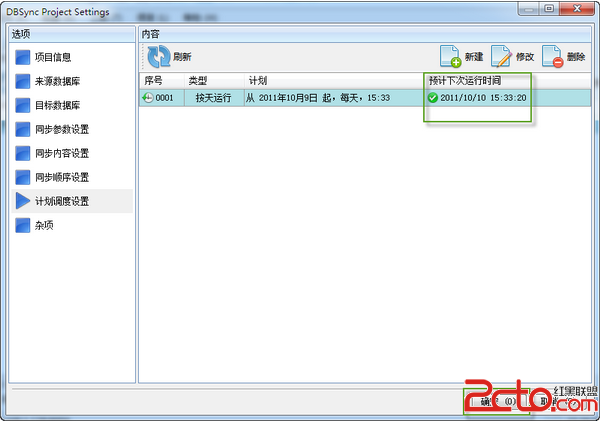Viewport: 601px width, 422px height.
Task: Click the blue icon beside 杂项
Action: (x=23, y=225)
